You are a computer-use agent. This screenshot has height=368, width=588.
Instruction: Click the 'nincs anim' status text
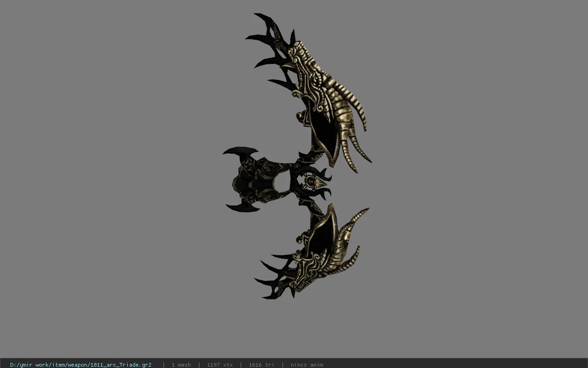(x=307, y=365)
